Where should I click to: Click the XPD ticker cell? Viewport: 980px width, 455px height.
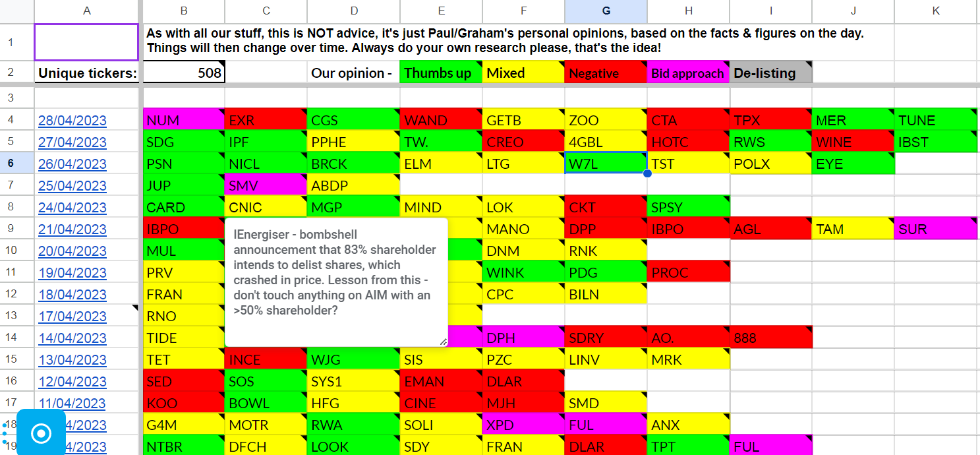pos(523,425)
